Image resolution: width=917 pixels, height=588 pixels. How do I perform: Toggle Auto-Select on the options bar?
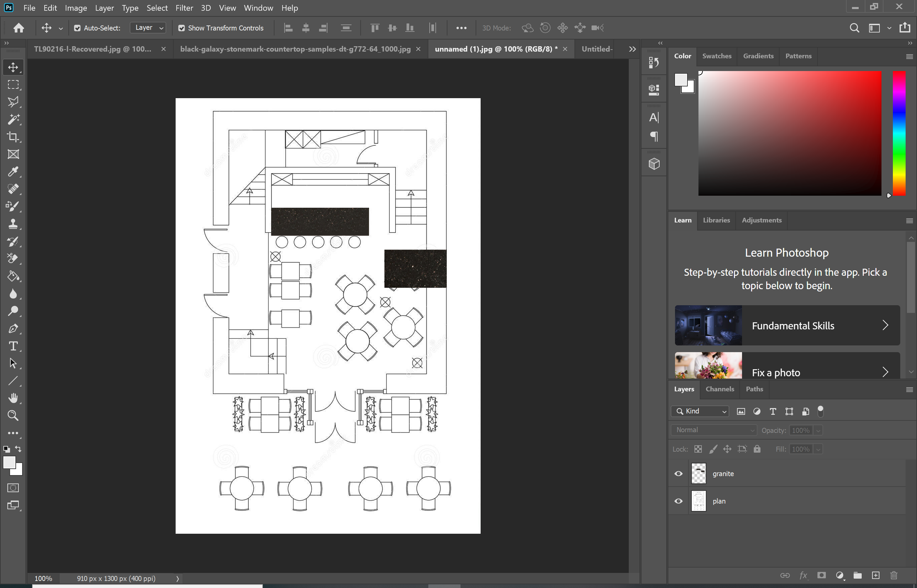click(78, 28)
